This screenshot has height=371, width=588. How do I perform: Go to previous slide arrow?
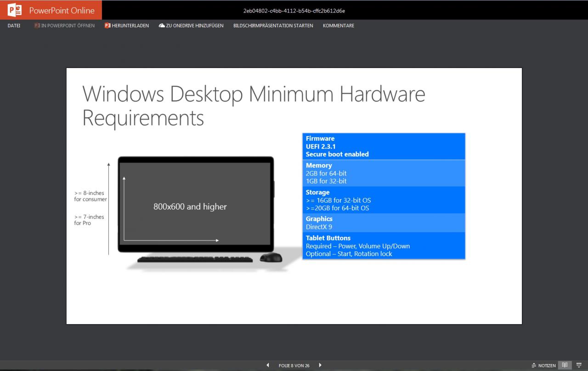(x=268, y=365)
